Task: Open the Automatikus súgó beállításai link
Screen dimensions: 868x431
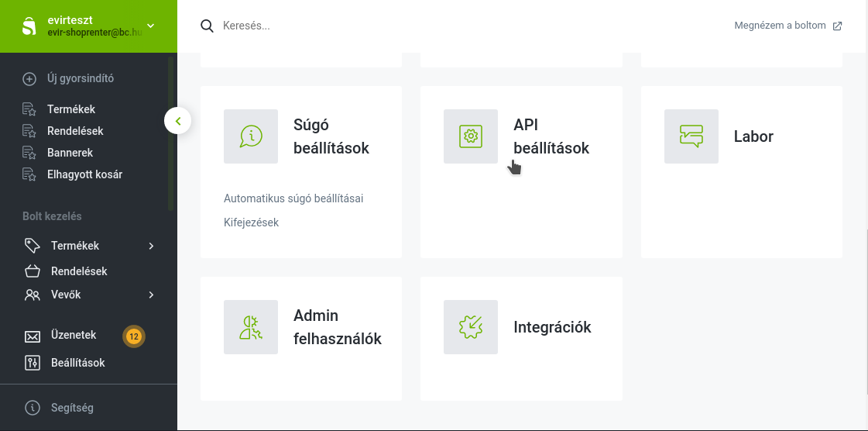Action: coord(293,198)
